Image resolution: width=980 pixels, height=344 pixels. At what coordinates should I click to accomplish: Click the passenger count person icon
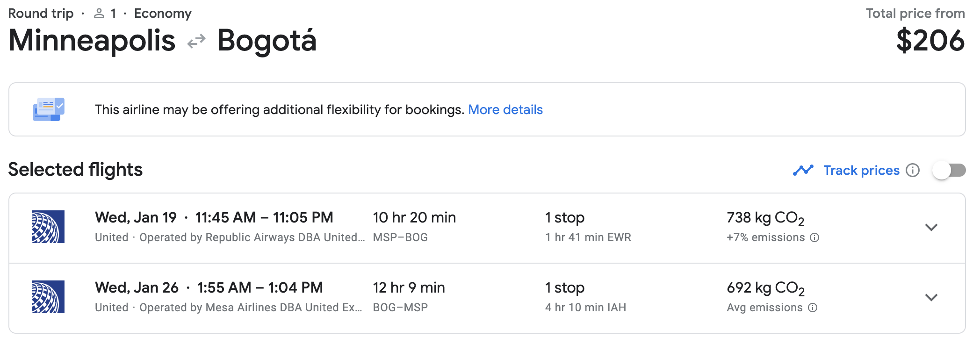(x=98, y=13)
